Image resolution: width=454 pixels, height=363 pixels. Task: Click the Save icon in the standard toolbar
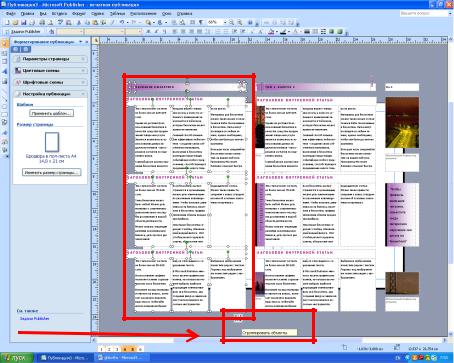[24, 23]
